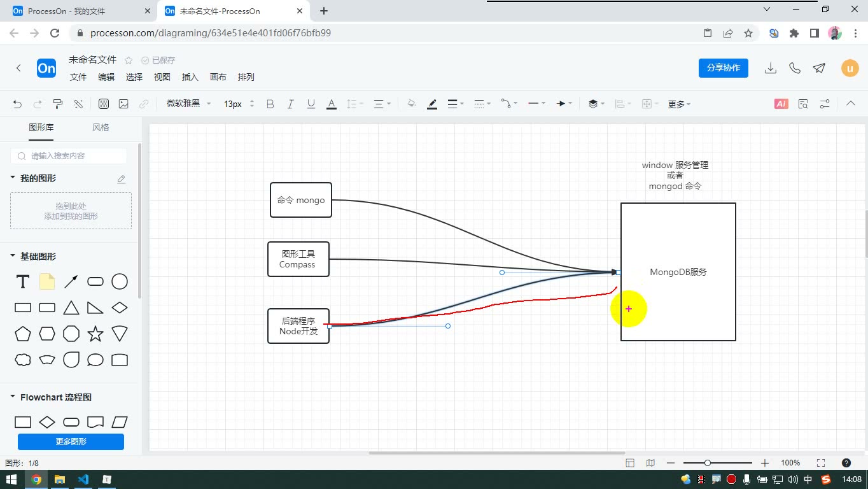Click the paper plane publish icon
Image resolution: width=868 pixels, height=489 pixels.
pyautogui.click(x=820, y=68)
